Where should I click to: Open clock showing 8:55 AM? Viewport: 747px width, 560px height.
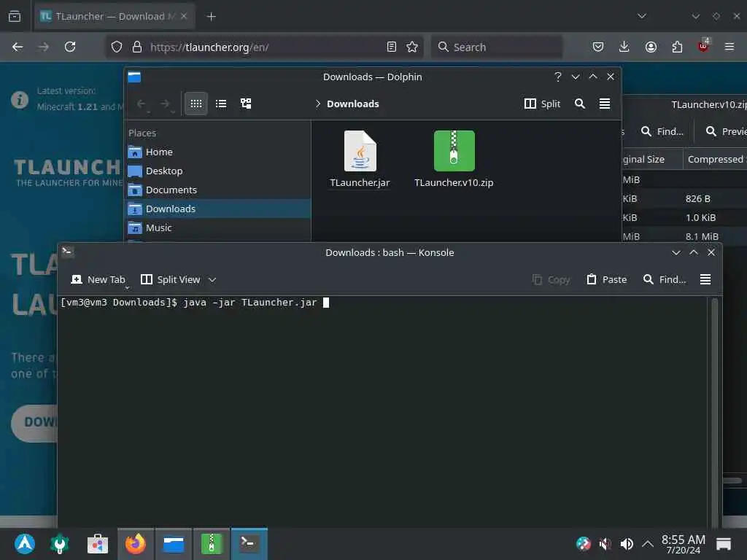(683, 544)
